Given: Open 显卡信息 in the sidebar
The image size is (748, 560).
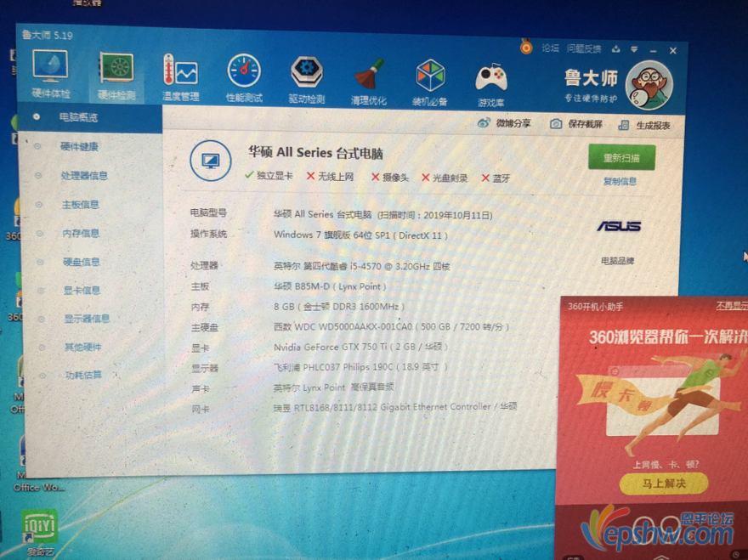Looking at the screenshot, I should pyautogui.click(x=82, y=290).
